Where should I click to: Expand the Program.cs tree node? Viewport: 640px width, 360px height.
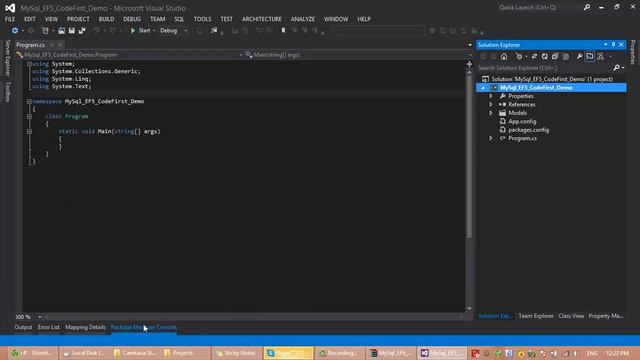[491, 138]
